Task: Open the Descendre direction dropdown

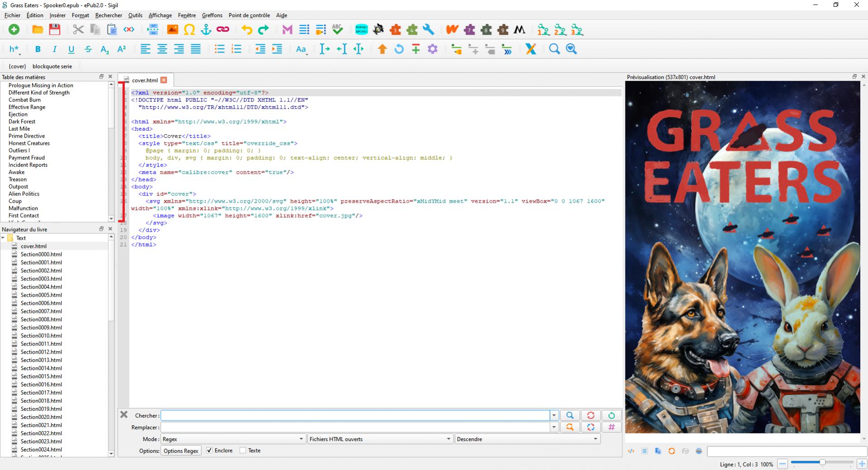Action: [527, 439]
